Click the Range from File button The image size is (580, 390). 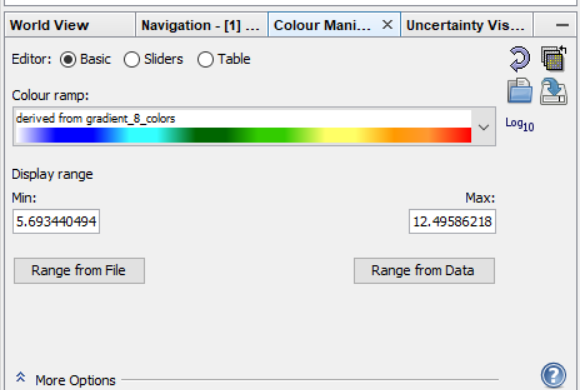click(79, 271)
